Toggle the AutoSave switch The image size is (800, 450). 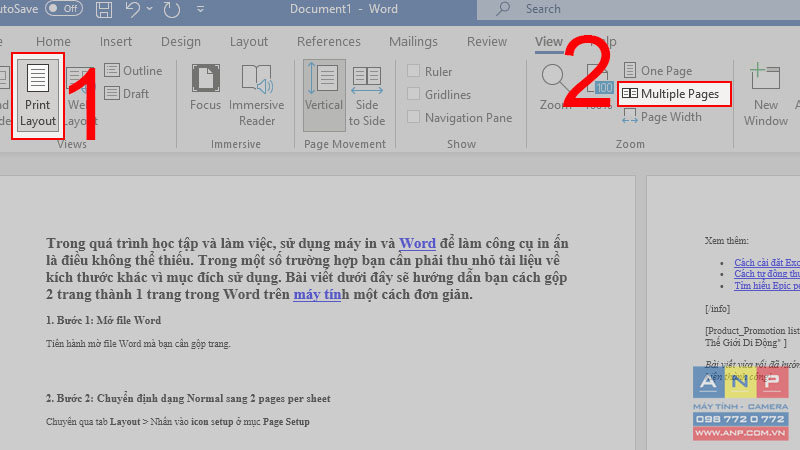click(64, 9)
